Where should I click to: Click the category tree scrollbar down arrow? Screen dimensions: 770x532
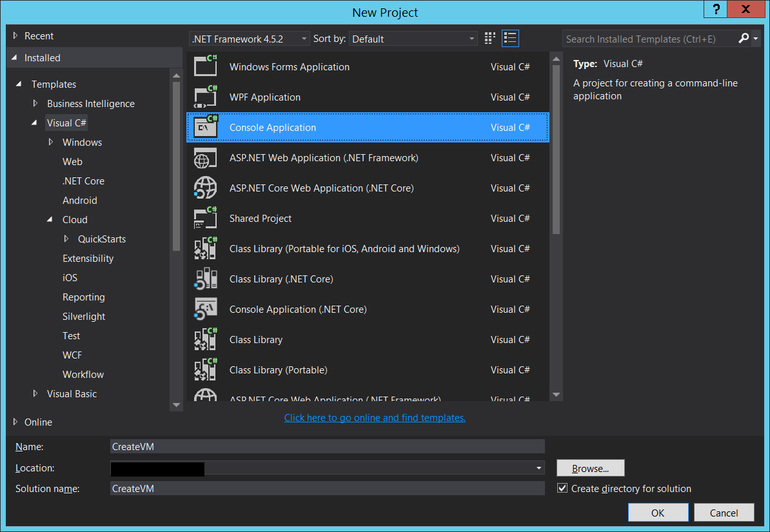(x=176, y=405)
